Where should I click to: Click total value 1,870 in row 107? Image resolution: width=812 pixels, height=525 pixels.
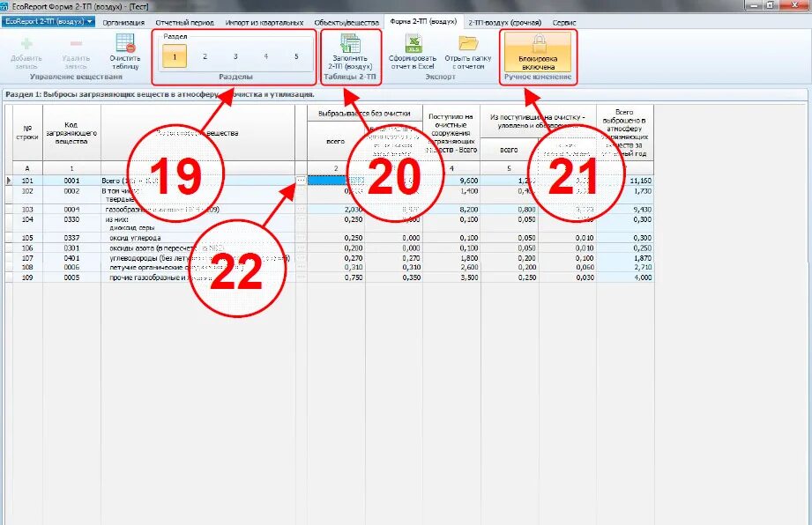click(625, 258)
